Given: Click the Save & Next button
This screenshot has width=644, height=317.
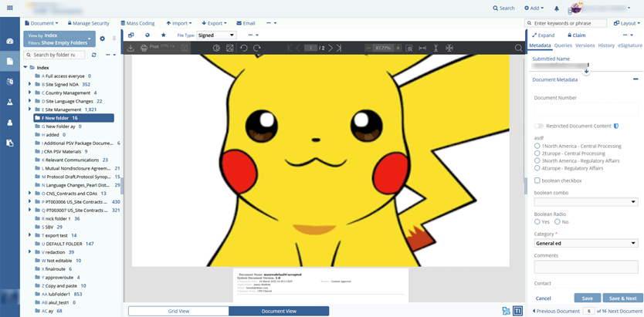Looking at the screenshot, I should click(x=622, y=298).
